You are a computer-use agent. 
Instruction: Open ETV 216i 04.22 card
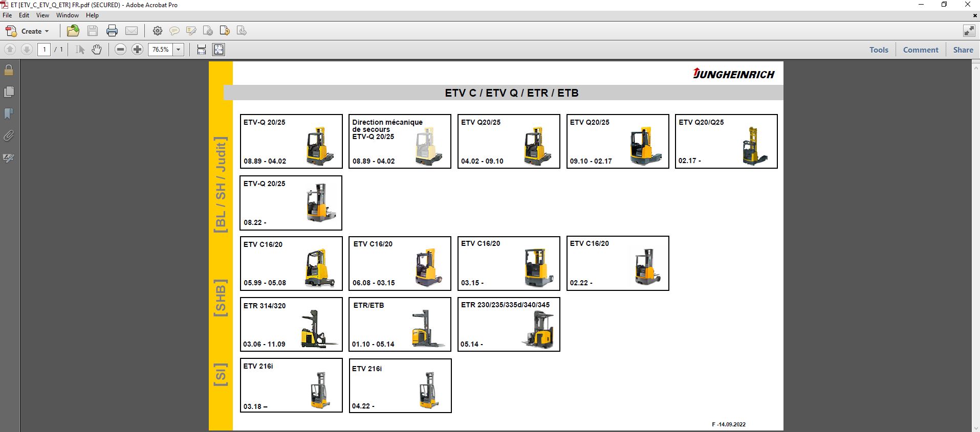click(400, 385)
